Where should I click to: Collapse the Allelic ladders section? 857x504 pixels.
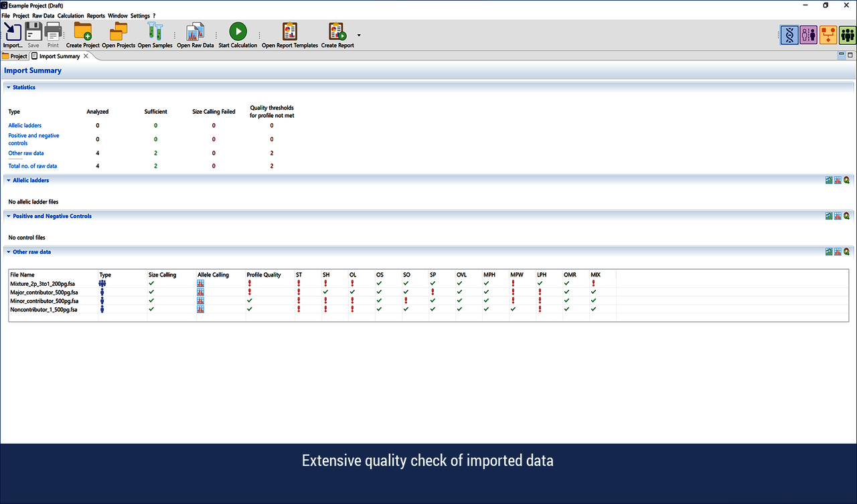tap(9, 180)
